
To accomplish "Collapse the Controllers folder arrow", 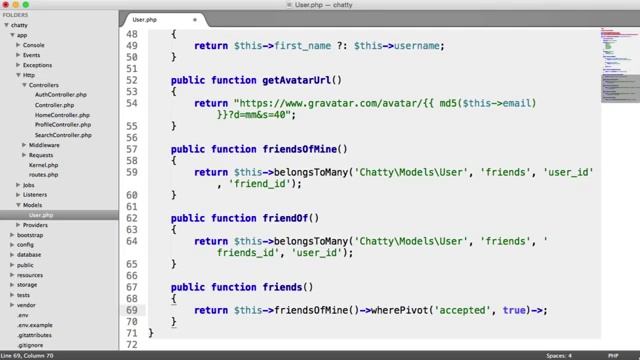I will click(x=24, y=85).
